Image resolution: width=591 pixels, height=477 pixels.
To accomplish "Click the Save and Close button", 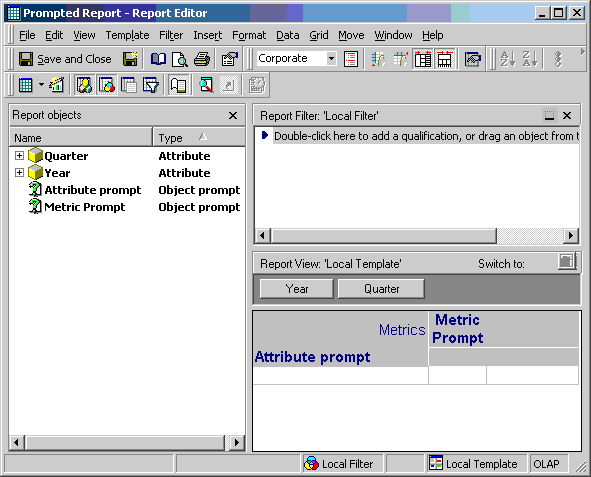I will (65, 59).
